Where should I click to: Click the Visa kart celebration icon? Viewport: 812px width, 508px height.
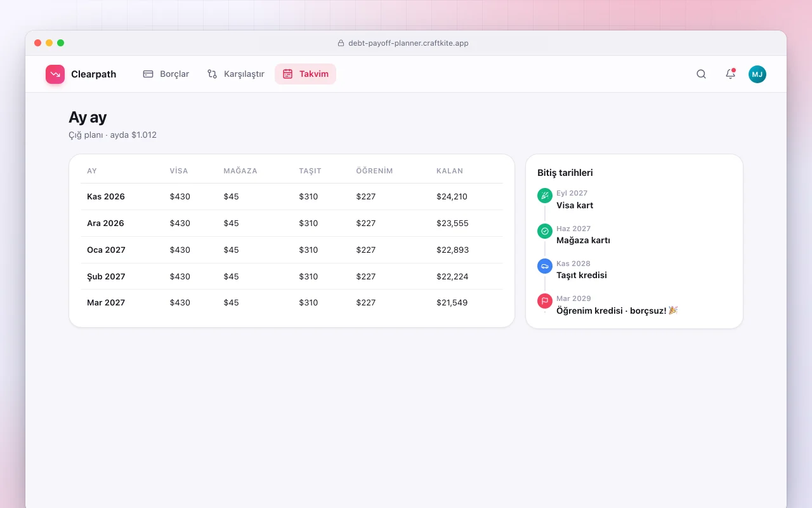(545, 196)
